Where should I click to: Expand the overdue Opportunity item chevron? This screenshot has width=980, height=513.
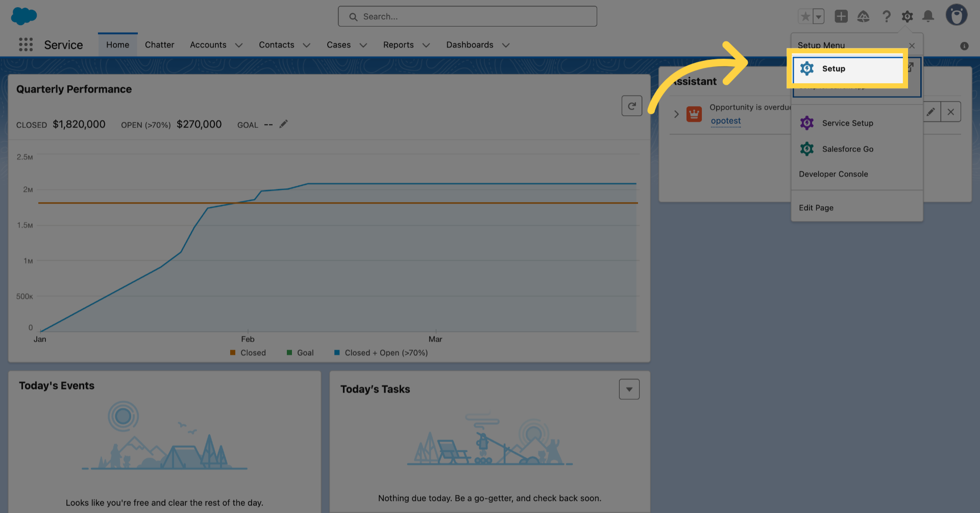tap(676, 114)
